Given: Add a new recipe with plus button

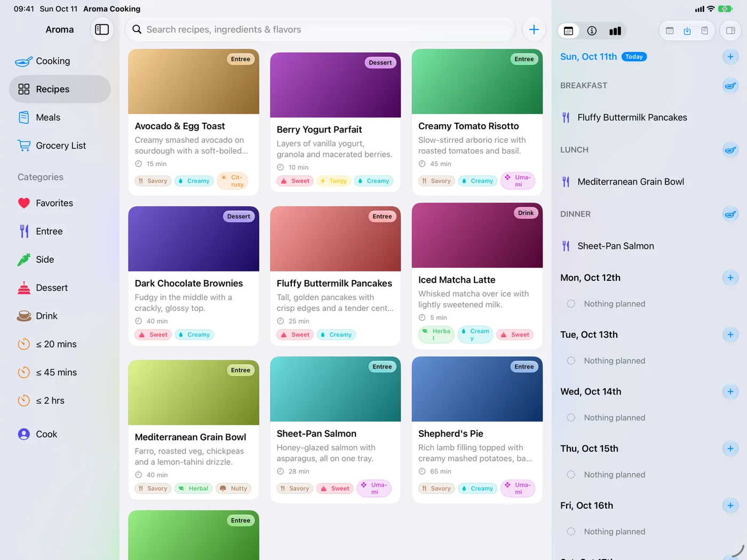Looking at the screenshot, I should [534, 30].
